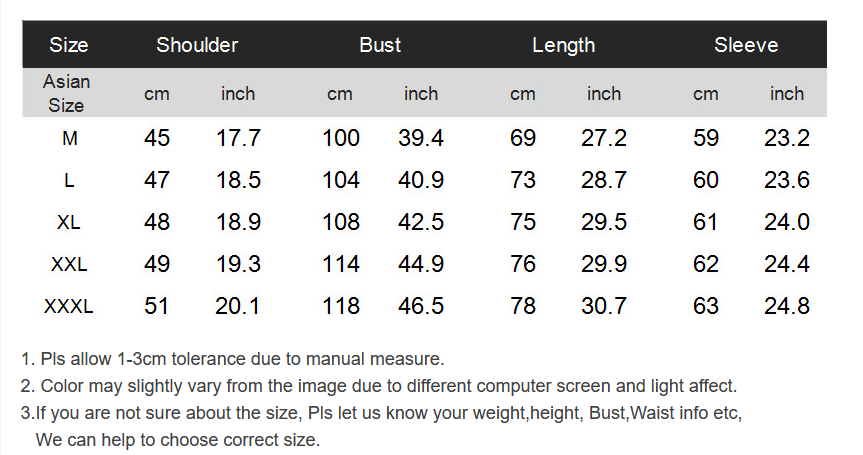Screen dimensions: 863x455
Task: Select the XL length value 29.5 inch
Action: [x=604, y=222]
